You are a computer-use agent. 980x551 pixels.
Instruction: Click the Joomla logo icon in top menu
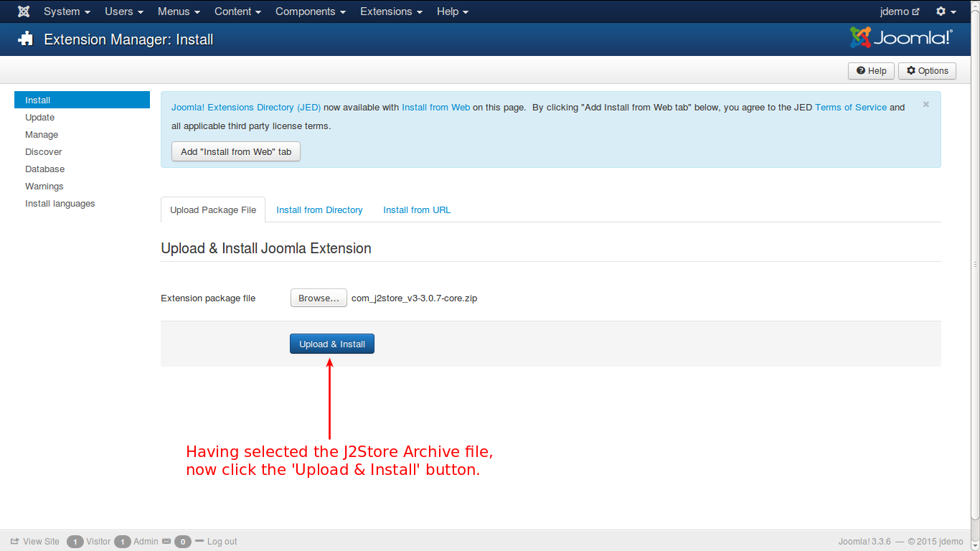point(24,11)
